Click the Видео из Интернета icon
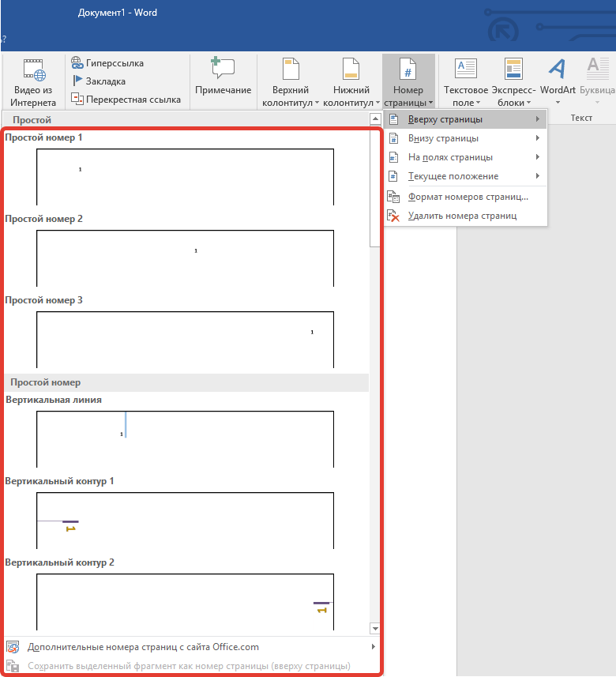This screenshot has height=677, width=616. pyautogui.click(x=34, y=70)
